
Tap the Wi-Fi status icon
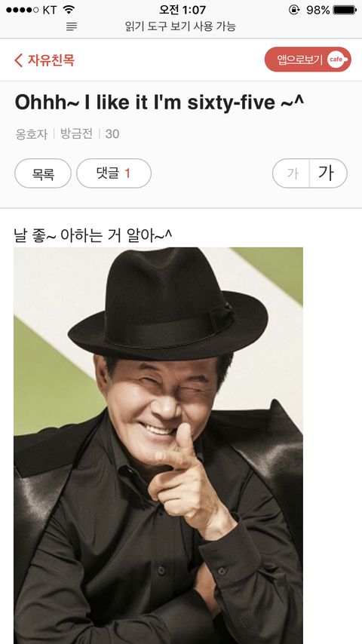click(x=69, y=10)
